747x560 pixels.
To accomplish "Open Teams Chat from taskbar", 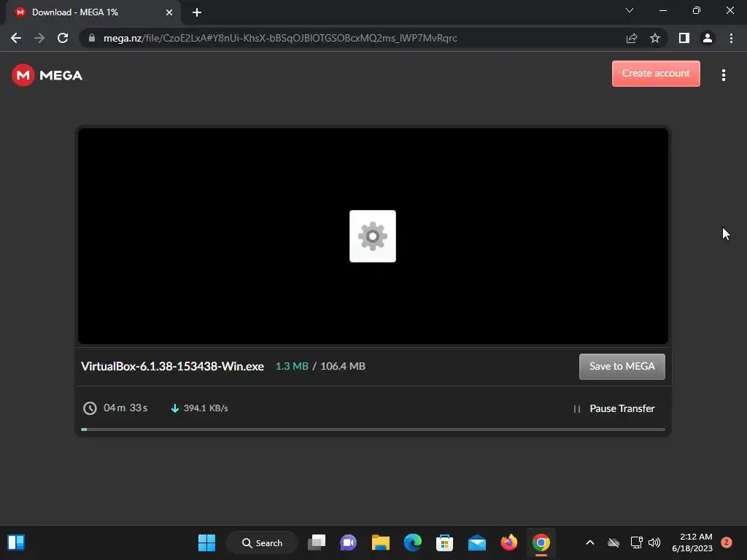I will pyautogui.click(x=348, y=542).
